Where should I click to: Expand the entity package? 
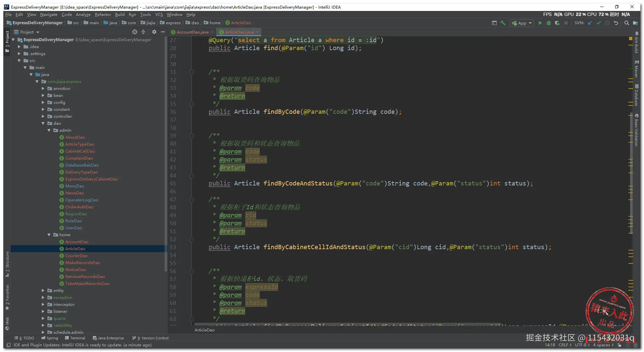tap(43, 291)
